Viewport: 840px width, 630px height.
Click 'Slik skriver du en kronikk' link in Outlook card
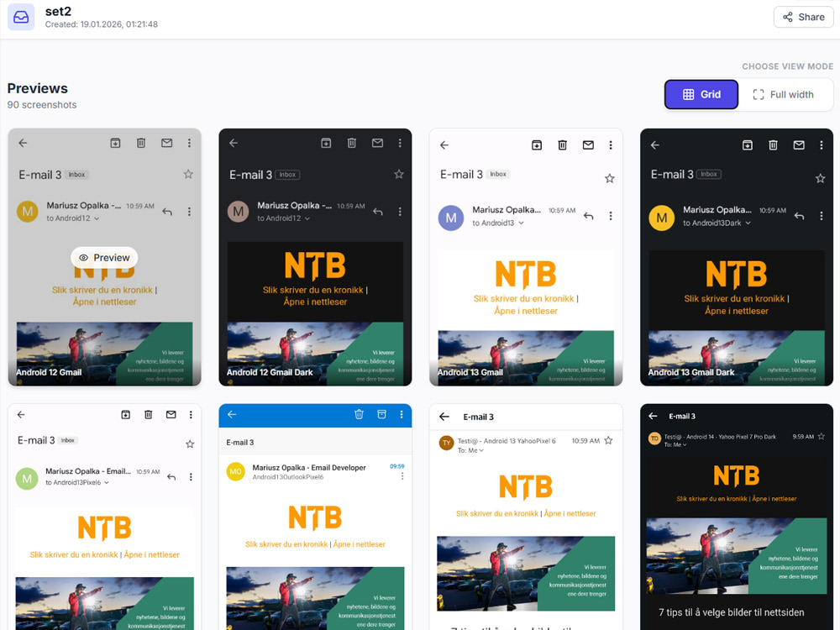point(286,544)
